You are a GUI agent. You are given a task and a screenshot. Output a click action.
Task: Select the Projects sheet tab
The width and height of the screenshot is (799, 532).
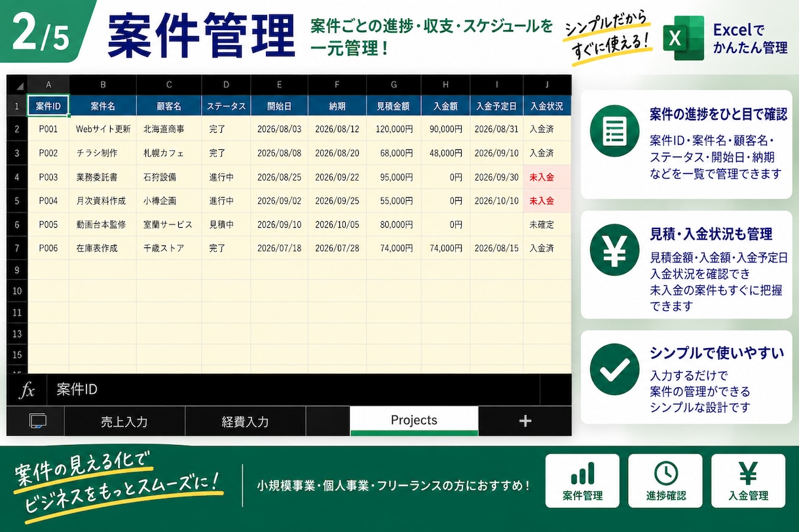click(x=414, y=421)
